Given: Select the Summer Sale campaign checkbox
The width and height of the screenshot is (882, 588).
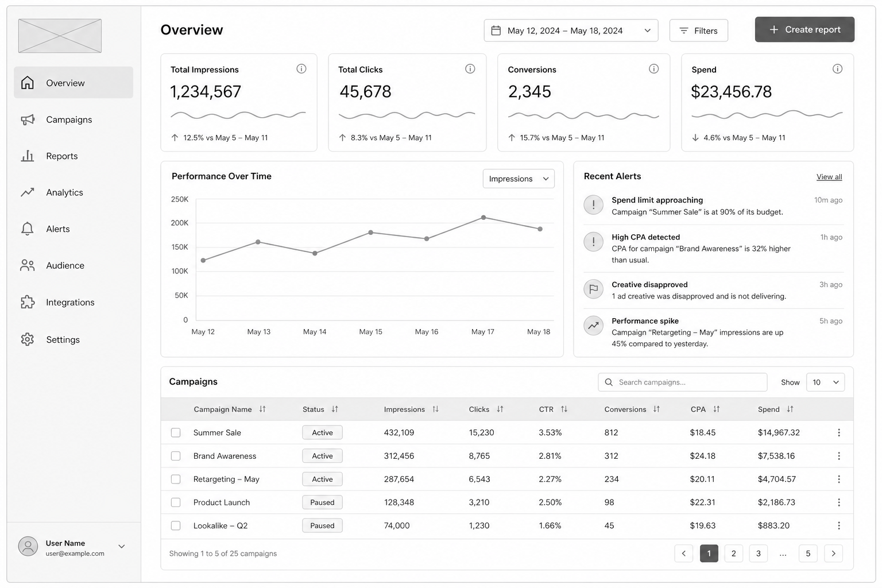Looking at the screenshot, I should point(176,432).
